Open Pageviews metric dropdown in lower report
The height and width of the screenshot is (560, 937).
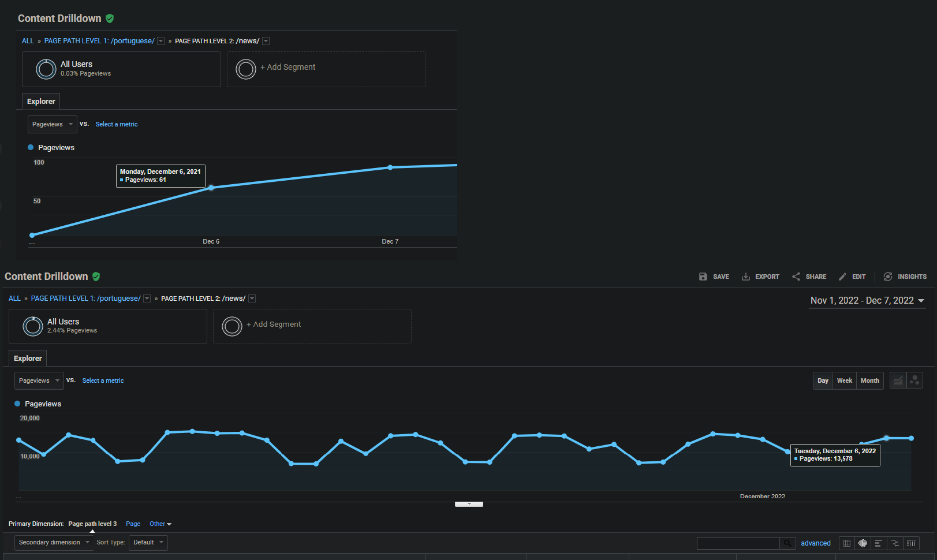39,380
